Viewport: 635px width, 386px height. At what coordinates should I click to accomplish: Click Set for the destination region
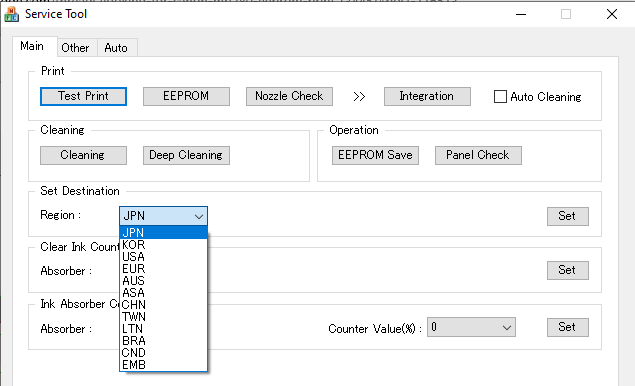[x=568, y=216]
